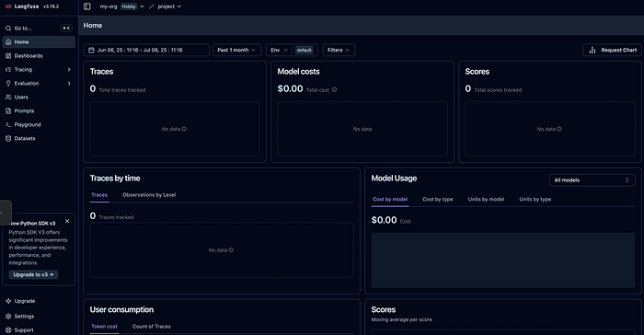This screenshot has width=644, height=335.
Task: Click the Tracing list icon
Action: [x=8, y=69]
